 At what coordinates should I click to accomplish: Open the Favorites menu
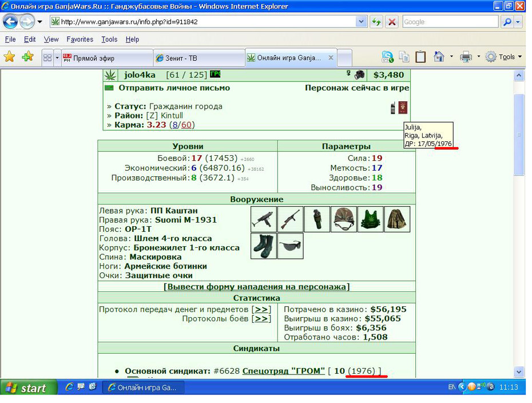click(x=80, y=39)
